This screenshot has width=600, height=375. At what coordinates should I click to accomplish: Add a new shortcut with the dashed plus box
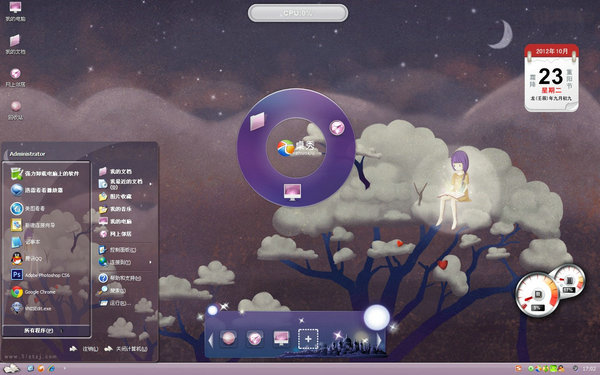pyautogui.click(x=308, y=339)
